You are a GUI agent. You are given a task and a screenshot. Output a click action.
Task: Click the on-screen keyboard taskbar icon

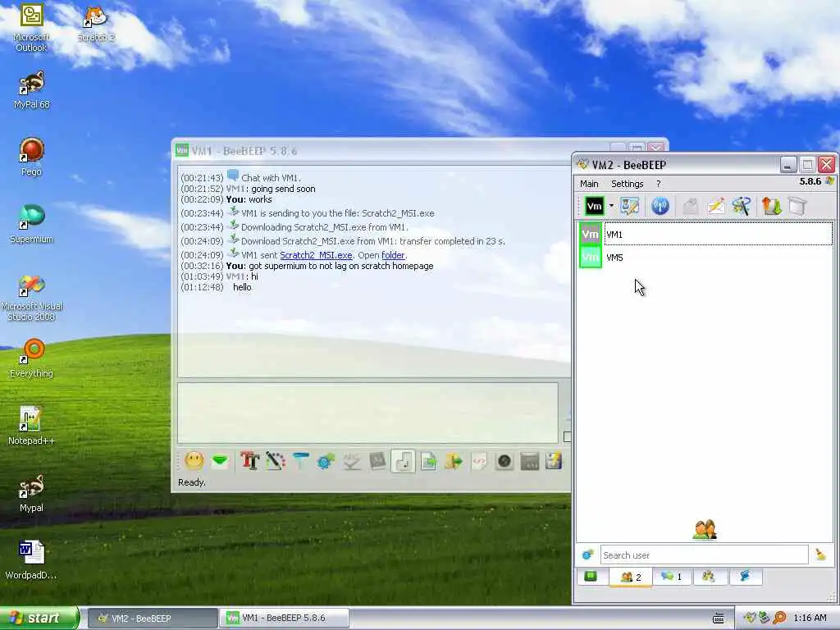(719, 619)
